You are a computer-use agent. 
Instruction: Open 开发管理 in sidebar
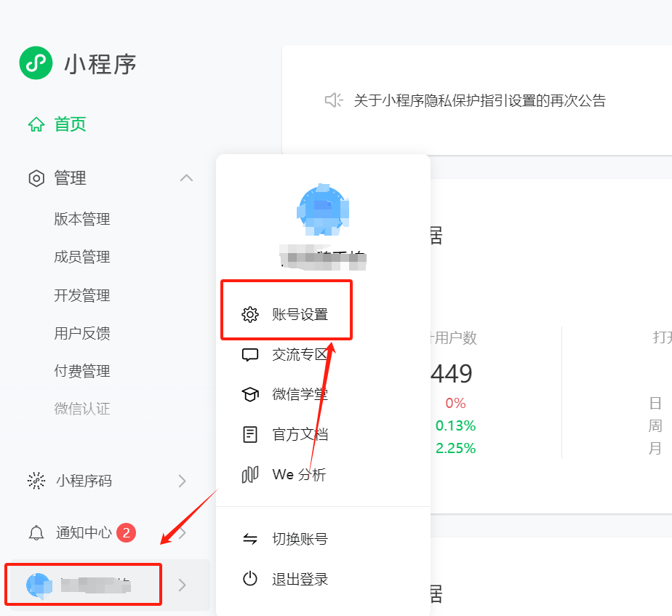tap(82, 295)
